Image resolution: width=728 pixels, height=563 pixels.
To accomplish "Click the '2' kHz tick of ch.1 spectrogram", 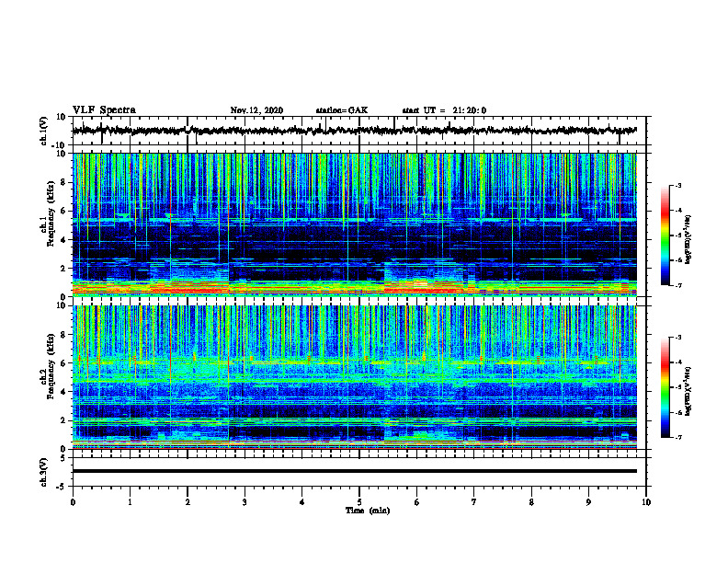I will coord(64,268).
